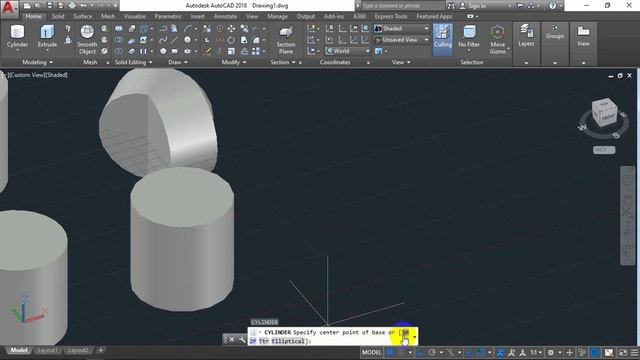Click the Custom View viewport label
The height and width of the screenshot is (360, 640).
coord(27,75)
